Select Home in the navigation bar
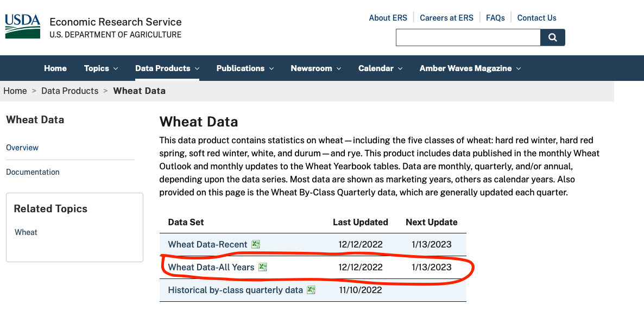This screenshot has height=336, width=644. (55, 68)
